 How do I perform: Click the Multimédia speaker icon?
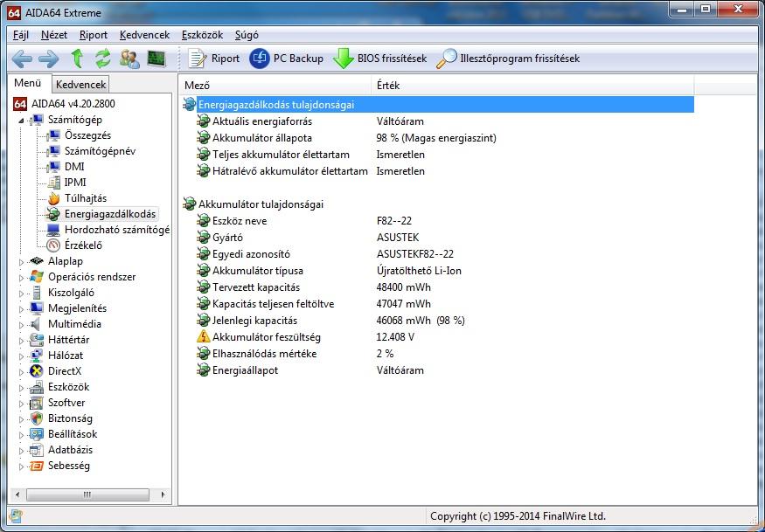(x=36, y=324)
